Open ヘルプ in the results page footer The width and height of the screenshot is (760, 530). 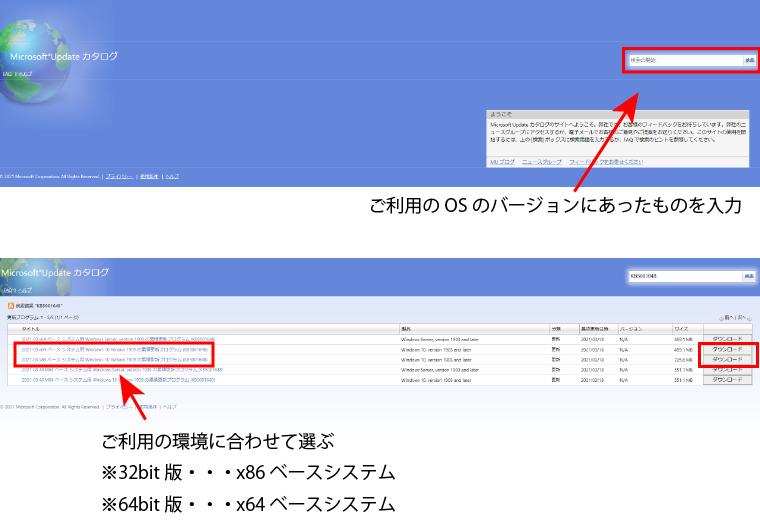(170, 407)
